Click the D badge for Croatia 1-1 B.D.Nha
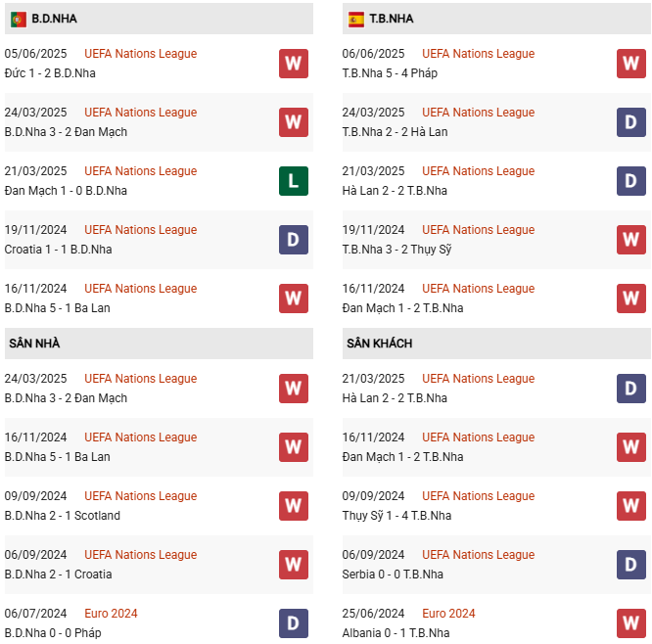This screenshot has height=644, width=652. (294, 240)
